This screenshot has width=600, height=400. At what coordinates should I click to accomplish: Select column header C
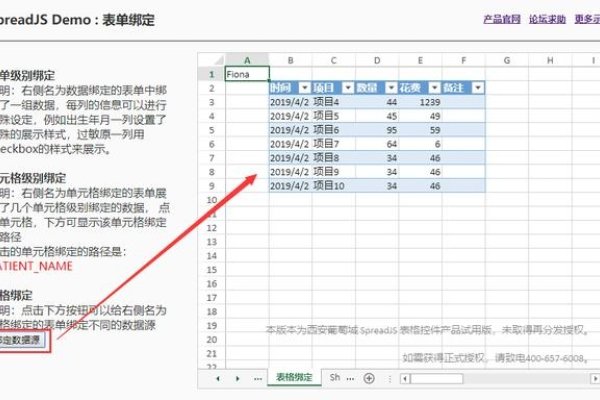coord(334,60)
